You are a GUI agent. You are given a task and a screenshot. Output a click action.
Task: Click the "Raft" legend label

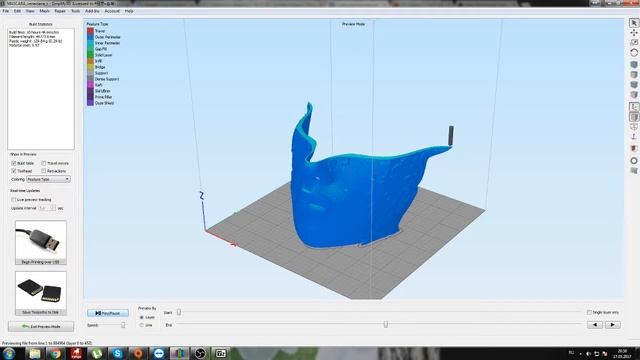[98, 85]
